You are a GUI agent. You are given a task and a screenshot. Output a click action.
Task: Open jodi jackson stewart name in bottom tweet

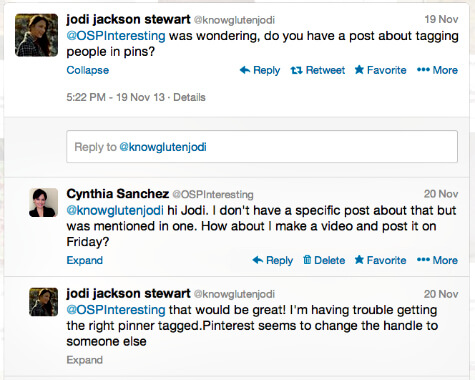click(128, 293)
